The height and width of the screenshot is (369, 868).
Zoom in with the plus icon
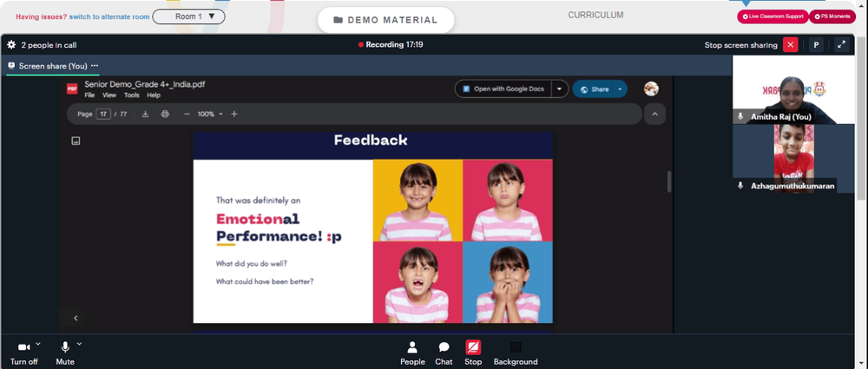(x=234, y=114)
